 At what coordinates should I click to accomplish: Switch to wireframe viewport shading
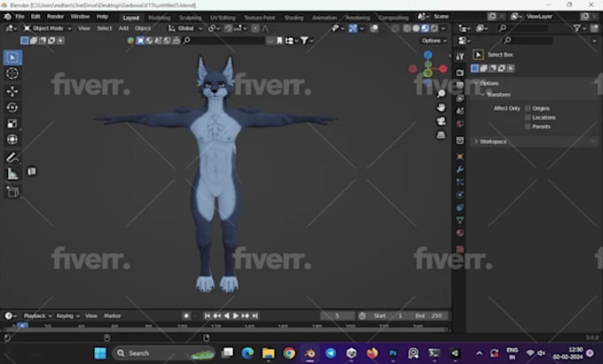(x=407, y=28)
